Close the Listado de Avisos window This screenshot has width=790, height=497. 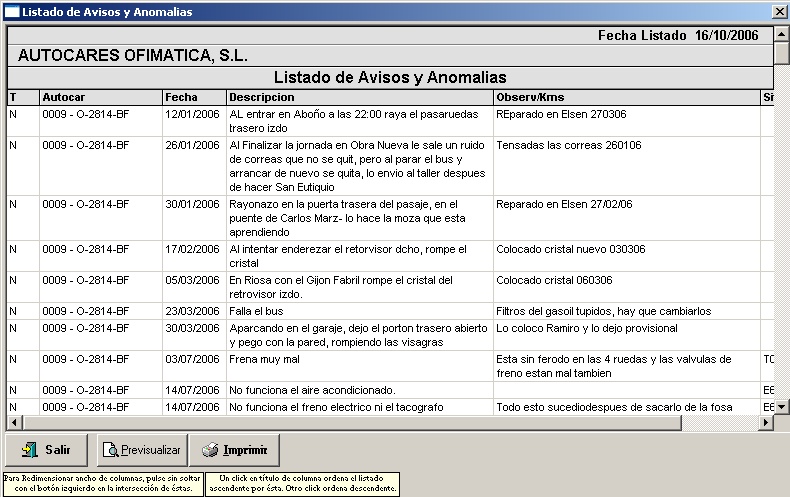pos(780,11)
